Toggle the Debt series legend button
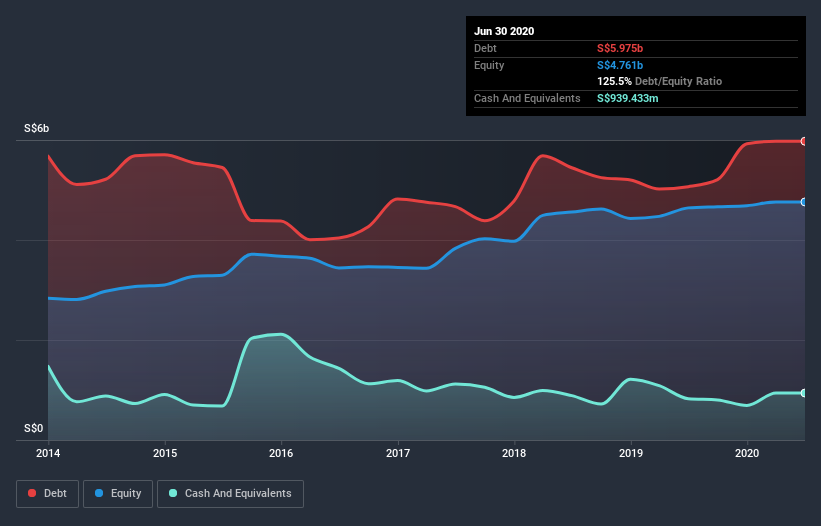821x526 pixels. point(48,494)
